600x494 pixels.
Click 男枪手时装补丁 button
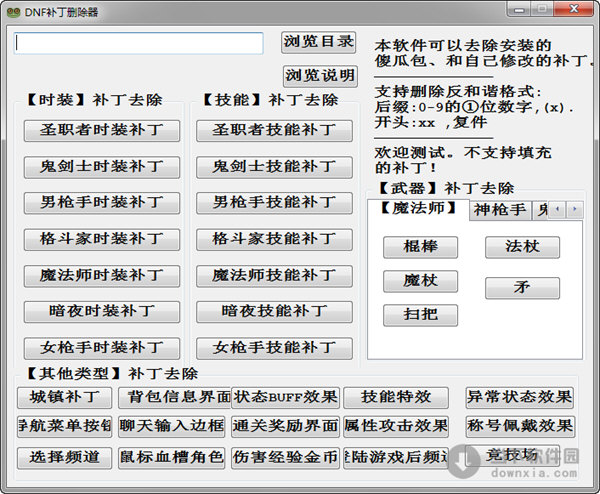click(102, 203)
